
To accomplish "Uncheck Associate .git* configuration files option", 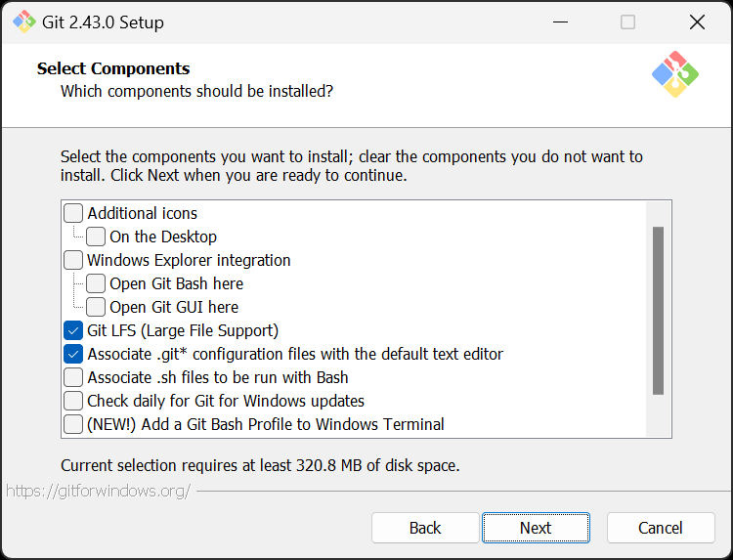I will coord(73,354).
